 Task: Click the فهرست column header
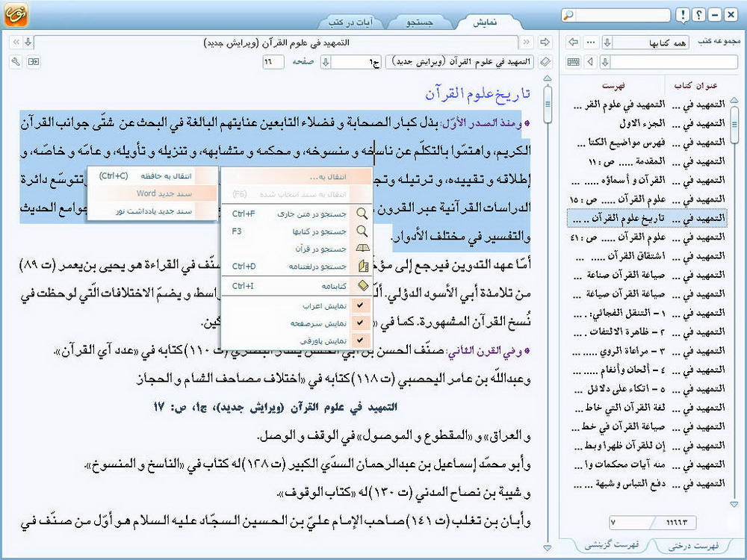613,86
